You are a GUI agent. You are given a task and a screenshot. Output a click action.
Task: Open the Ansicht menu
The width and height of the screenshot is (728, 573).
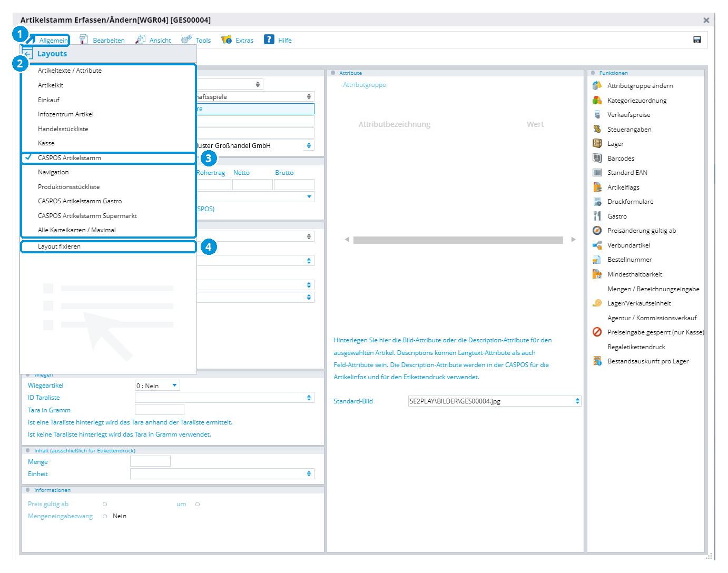[153, 40]
